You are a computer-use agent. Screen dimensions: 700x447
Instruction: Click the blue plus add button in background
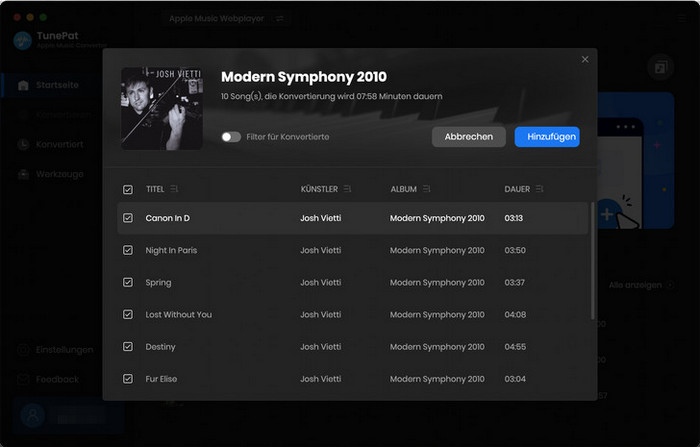pyautogui.click(x=607, y=214)
